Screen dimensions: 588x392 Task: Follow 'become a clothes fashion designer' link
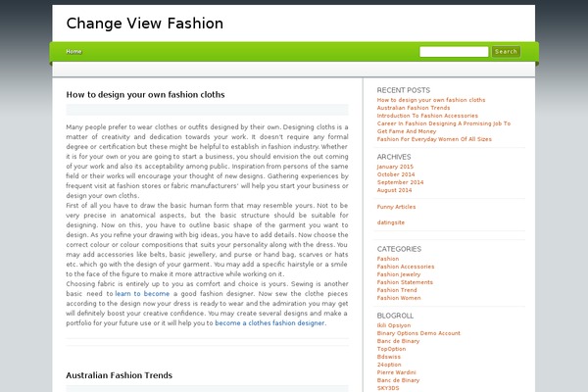[269, 323]
